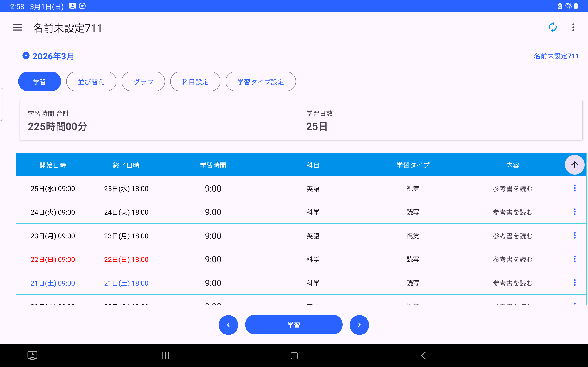
Task: Open options for 25日(水) study row
Action: tap(574, 188)
